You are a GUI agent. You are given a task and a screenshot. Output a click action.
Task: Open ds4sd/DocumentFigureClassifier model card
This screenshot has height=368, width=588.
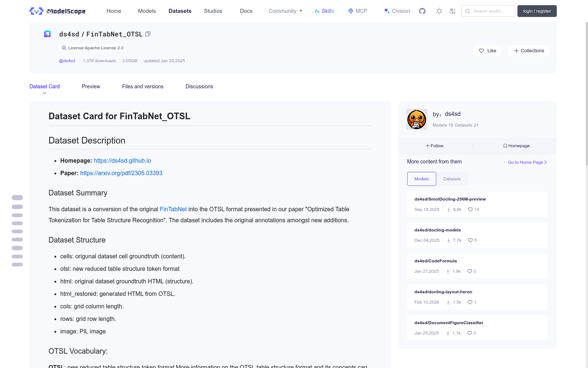477,328
